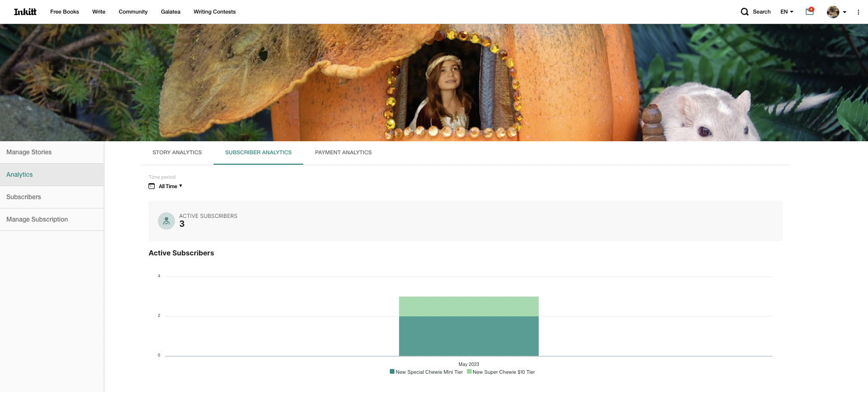868x417 pixels.
Task: Switch to the Payment Analytics tab
Action: point(343,153)
